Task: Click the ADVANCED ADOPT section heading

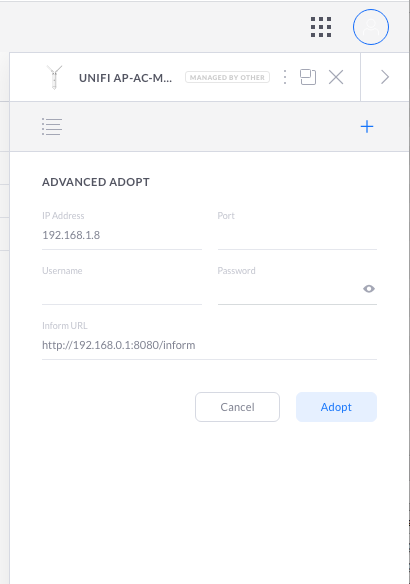Action: tap(96, 182)
